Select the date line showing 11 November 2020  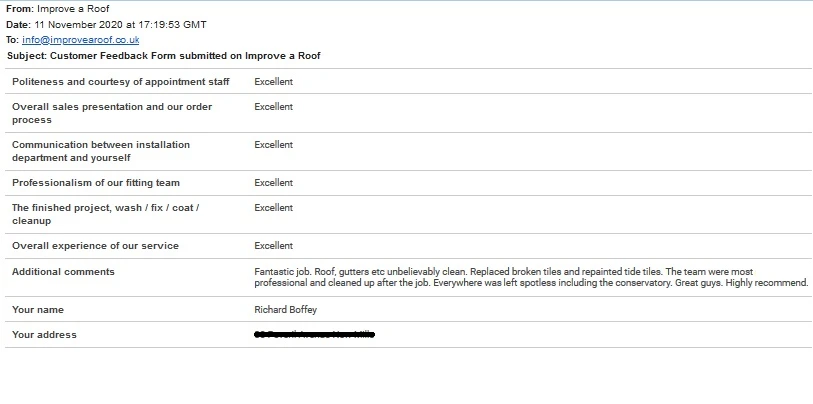[105, 24]
